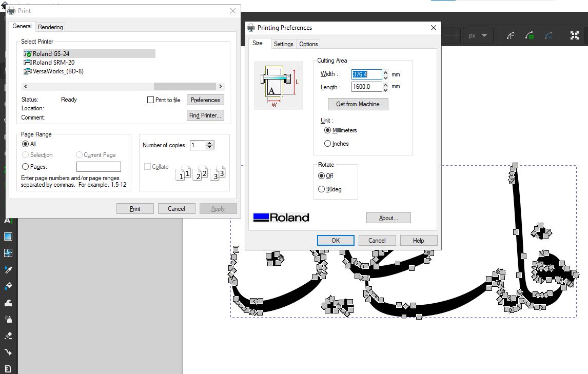Click the Print button

(135, 209)
